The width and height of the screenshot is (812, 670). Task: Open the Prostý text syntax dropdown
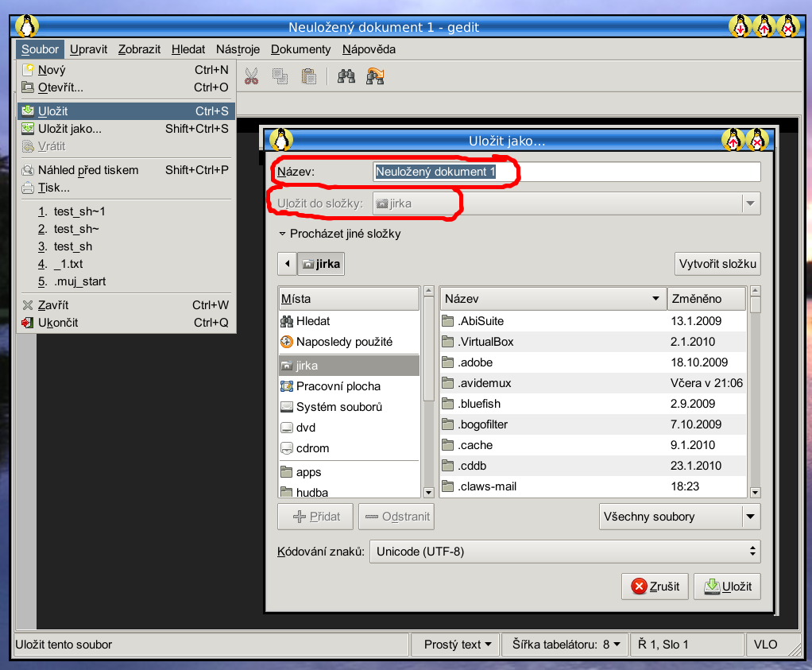pos(457,645)
